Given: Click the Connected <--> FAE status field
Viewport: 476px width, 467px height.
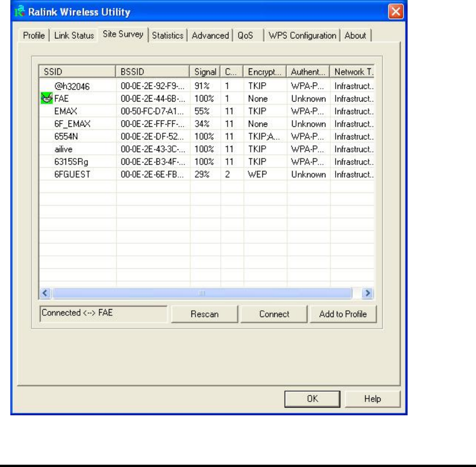Looking at the screenshot, I should point(103,313).
